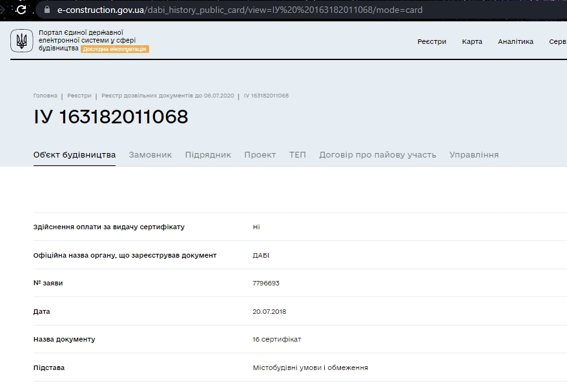
Task: Go to Реєстри breadcrumb
Action: click(79, 96)
